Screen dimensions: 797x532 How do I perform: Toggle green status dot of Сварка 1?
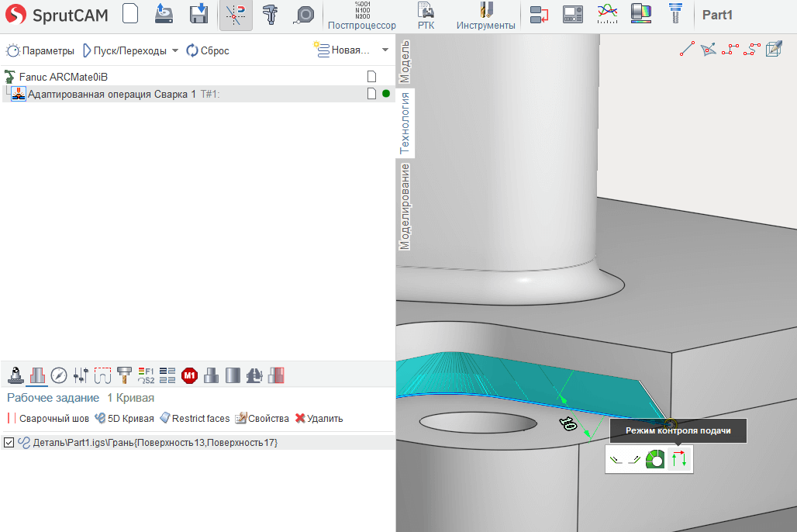point(386,94)
